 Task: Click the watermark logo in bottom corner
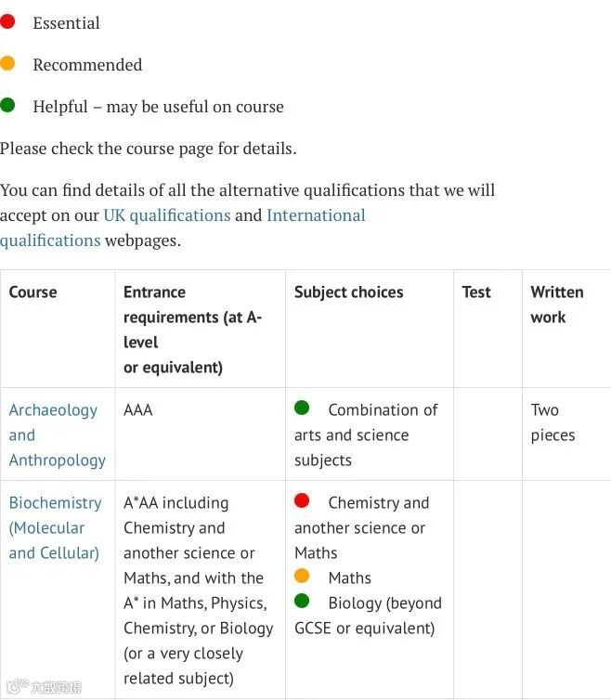click(x=43, y=687)
